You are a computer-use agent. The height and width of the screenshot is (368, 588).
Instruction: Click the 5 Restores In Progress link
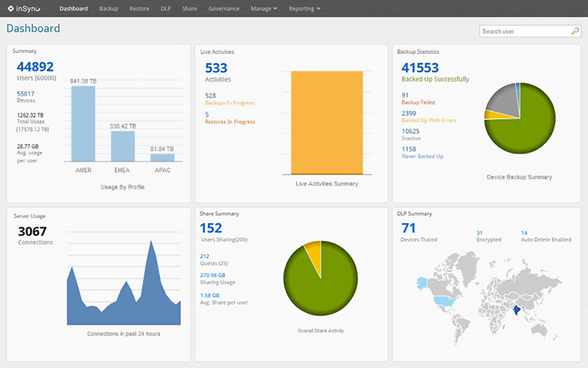pos(207,115)
